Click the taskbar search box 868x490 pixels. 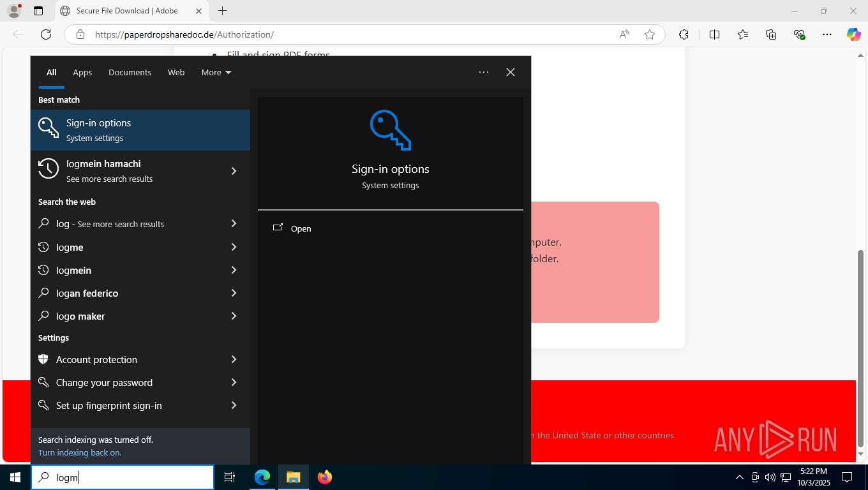[x=123, y=477]
